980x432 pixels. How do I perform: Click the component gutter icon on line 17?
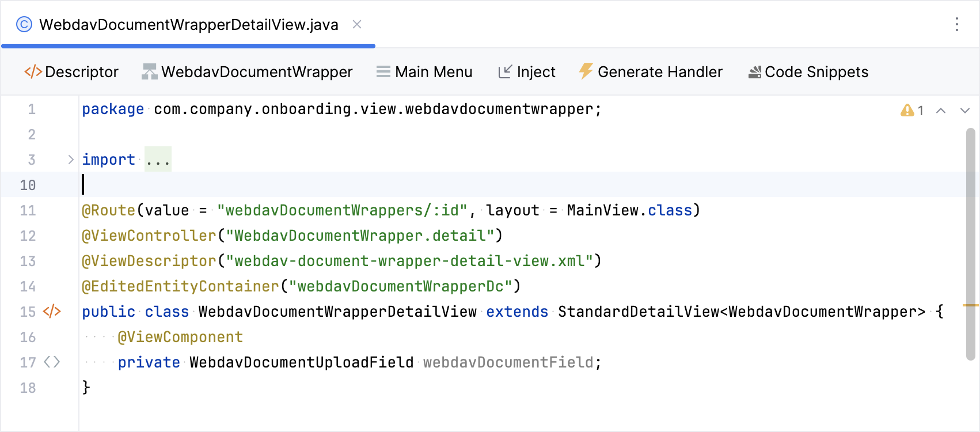coord(52,362)
